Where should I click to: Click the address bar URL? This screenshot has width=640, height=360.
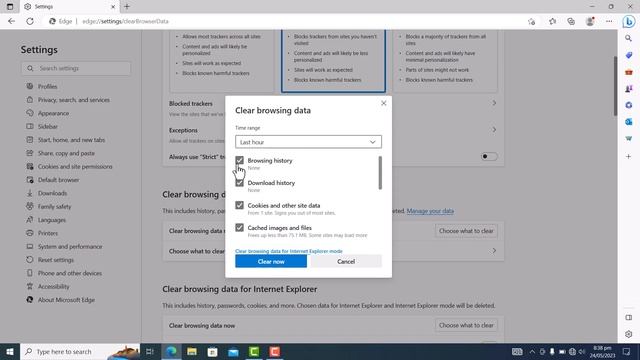click(x=125, y=21)
